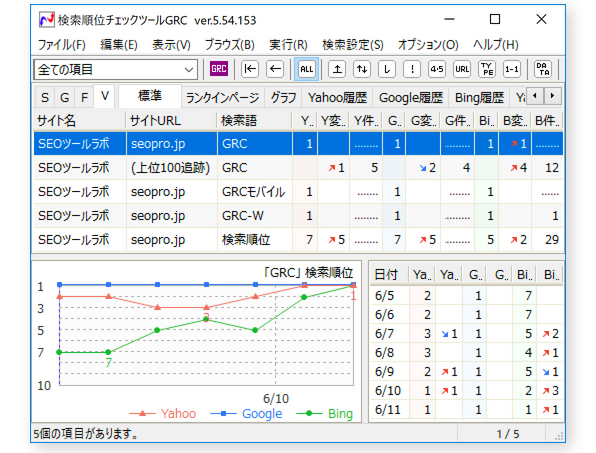
Task: Select the 標準 tab
Action: (150, 96)
